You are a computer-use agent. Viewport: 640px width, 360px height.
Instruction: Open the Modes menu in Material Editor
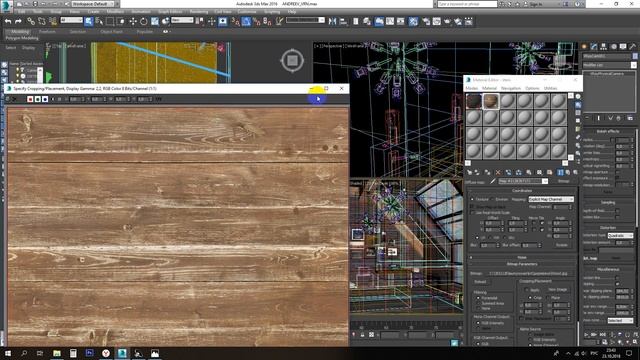[471, 88]
